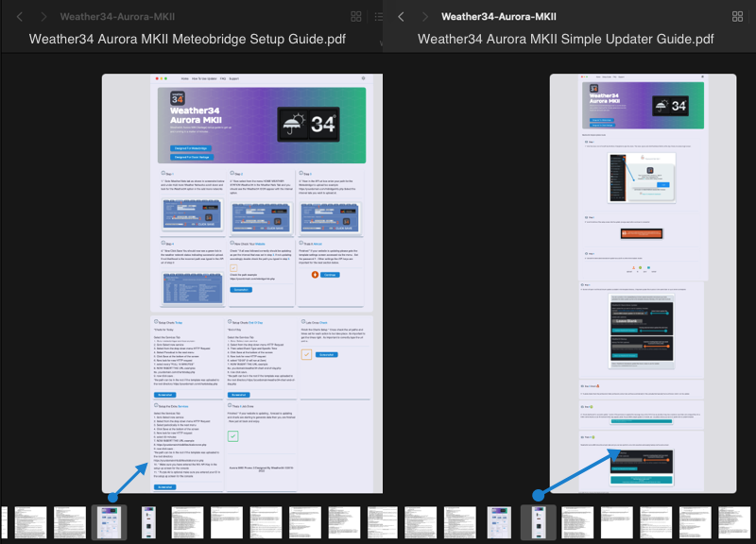Select the Meteobridge Setup Guide.pdf file name

(187, 39)
